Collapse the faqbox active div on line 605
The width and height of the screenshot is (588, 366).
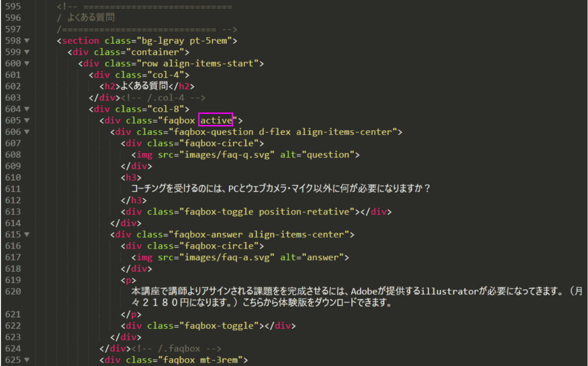26,120
